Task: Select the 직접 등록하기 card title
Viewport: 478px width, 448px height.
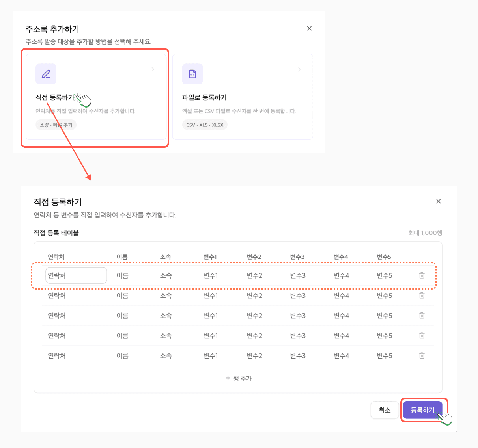Action: (55, 97)
